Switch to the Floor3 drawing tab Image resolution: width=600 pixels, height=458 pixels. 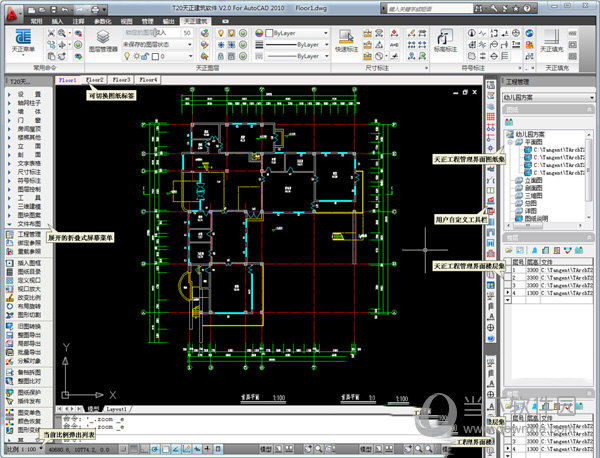(x=121, y=80)
